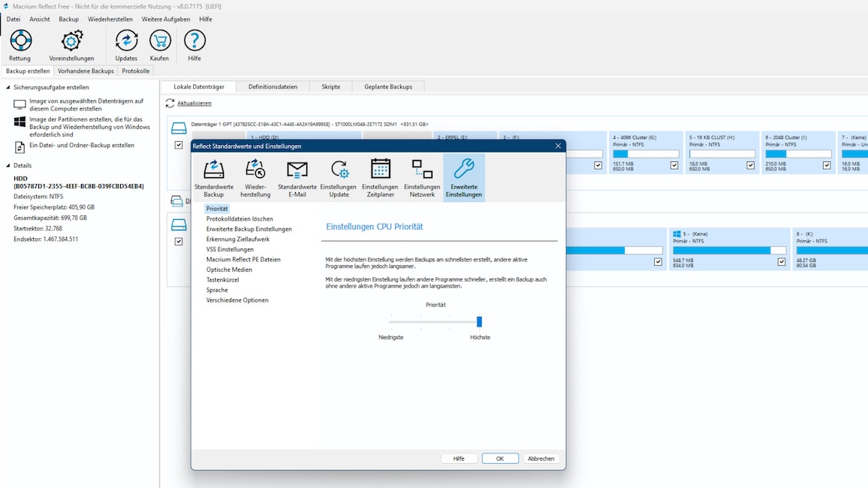The width and height of the screenshot is (868, 488).
Task: Click OK button in settings dialog
Action: pos(500,458)
